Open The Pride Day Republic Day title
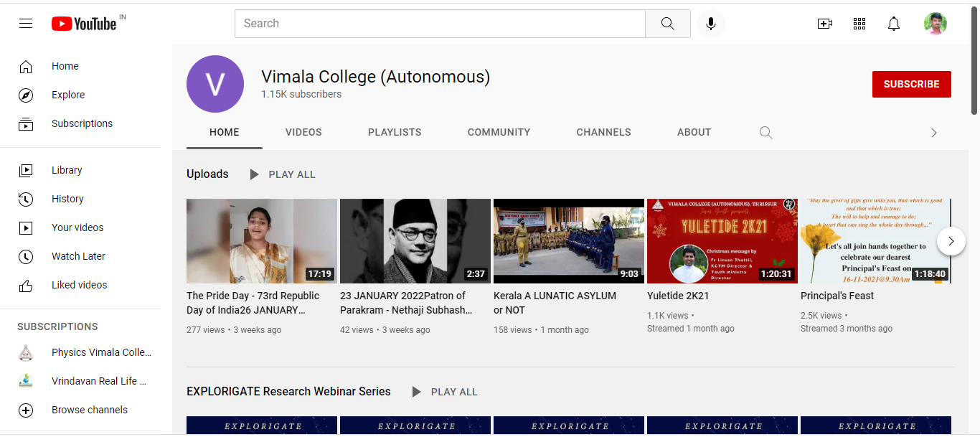Image resolution: width=980 pixels, height=437 pixels. (x=253, y=303)
